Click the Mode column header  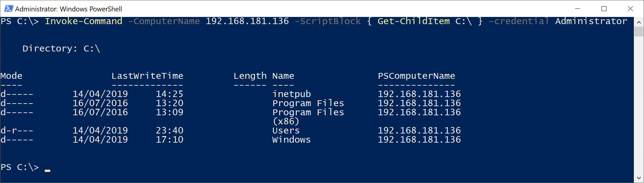11,76
